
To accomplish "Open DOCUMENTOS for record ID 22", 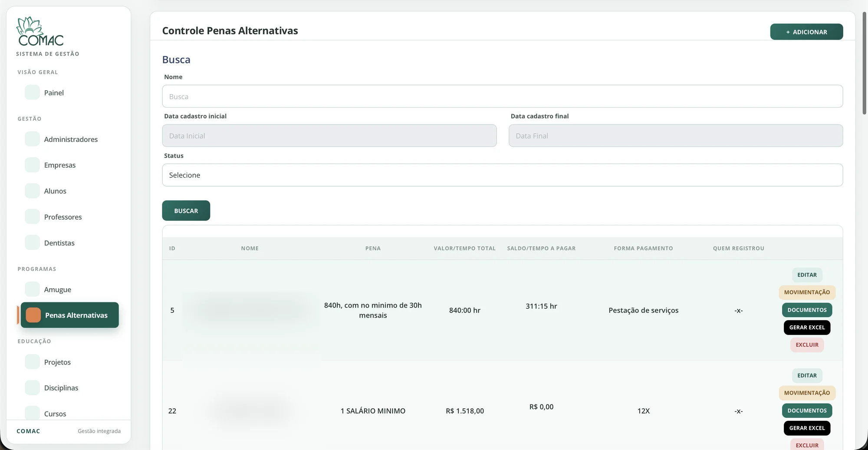I will (807, 411).
